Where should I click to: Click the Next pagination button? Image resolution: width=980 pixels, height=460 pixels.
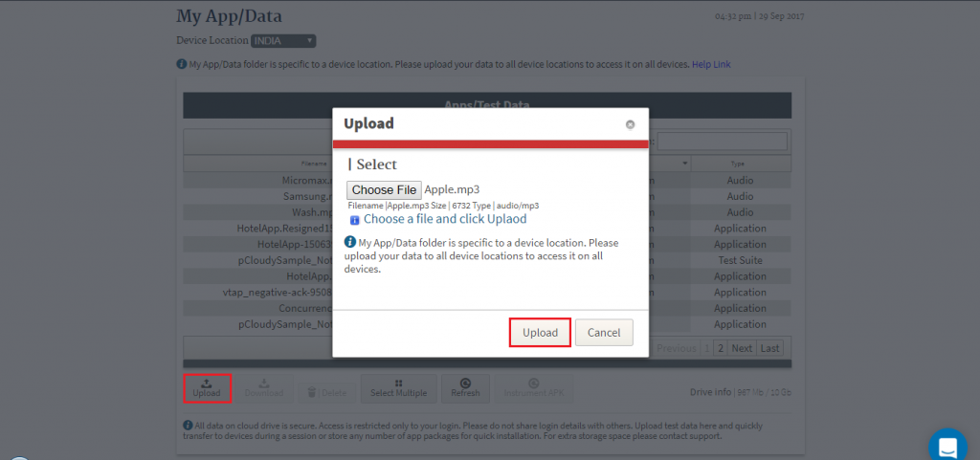(x=742, y=348)
